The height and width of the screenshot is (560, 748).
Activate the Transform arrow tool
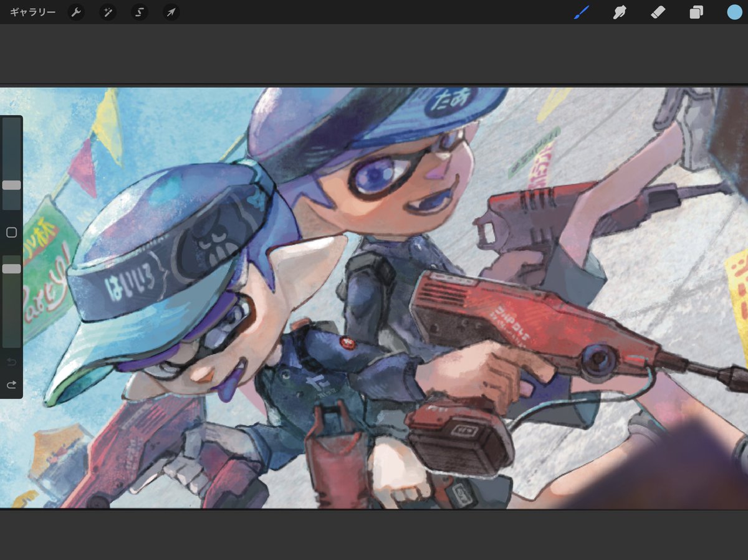[171, 12]
